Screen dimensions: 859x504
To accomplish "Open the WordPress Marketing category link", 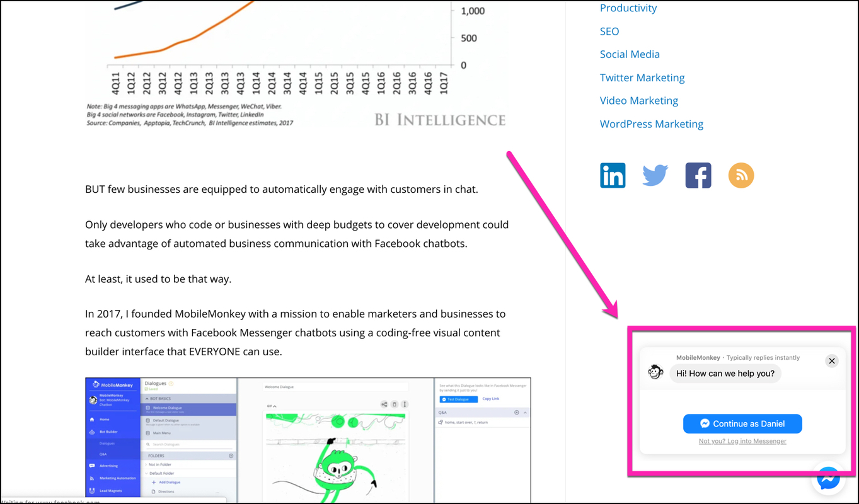I will coord(651,124).
